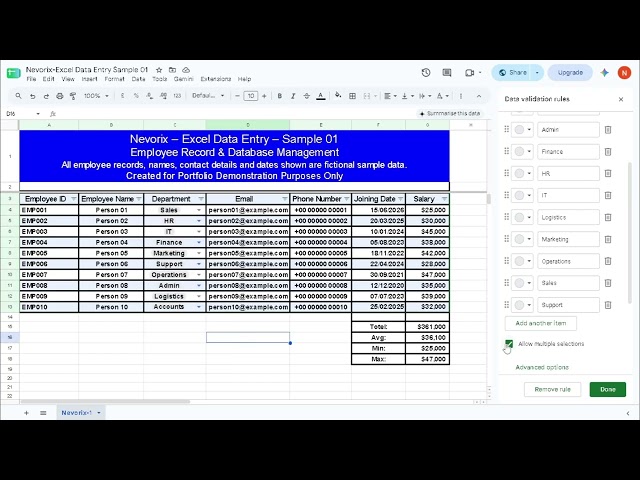
Task: Star the document
Action: coord(159,70)
